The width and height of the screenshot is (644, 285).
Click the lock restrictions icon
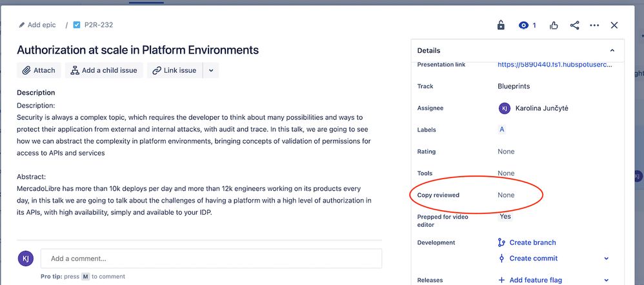(501, 25)
